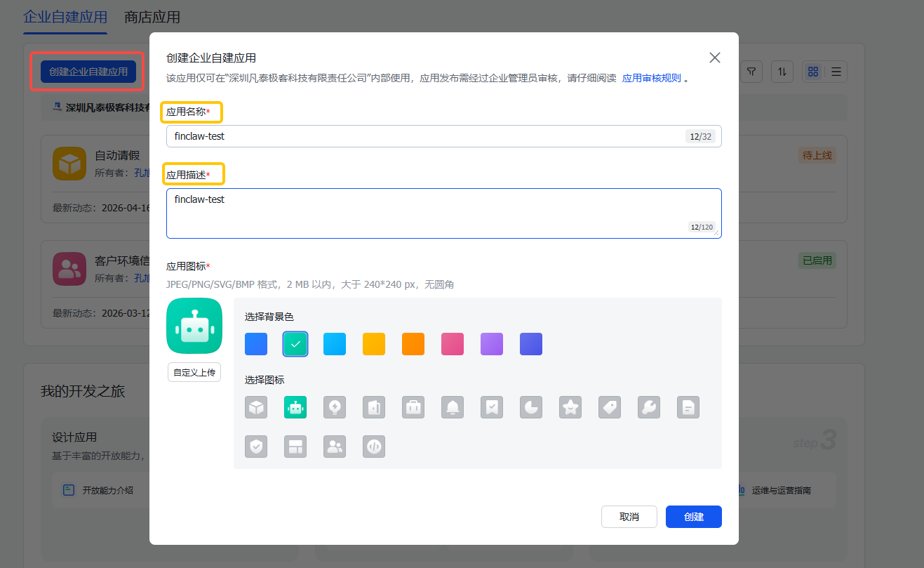This screenshot has width=924, height=568.
Task: Open the 应用审核规则 link
Action: [651, 78]
